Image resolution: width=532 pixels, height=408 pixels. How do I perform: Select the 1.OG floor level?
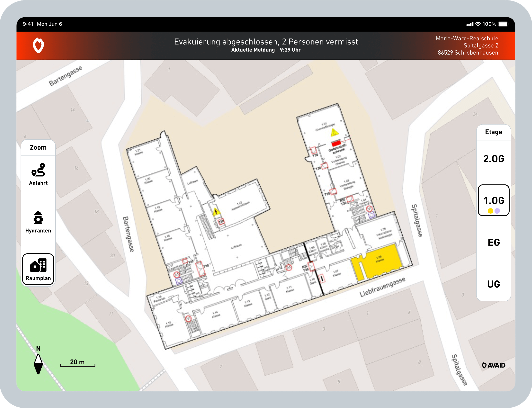click(x=493, y=200)
